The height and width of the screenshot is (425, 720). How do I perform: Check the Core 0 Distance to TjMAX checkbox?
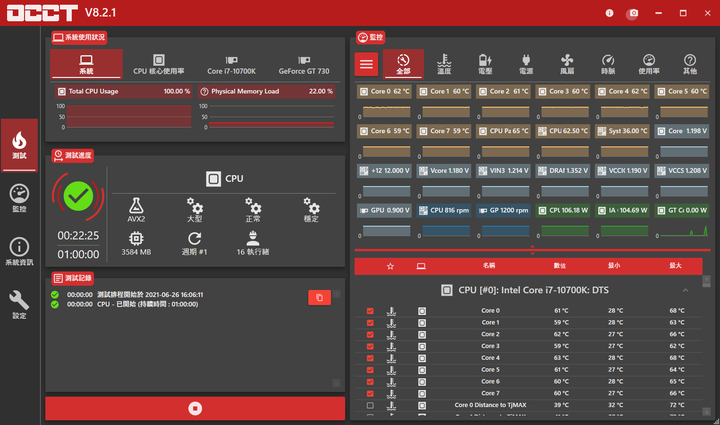point(370,405)
